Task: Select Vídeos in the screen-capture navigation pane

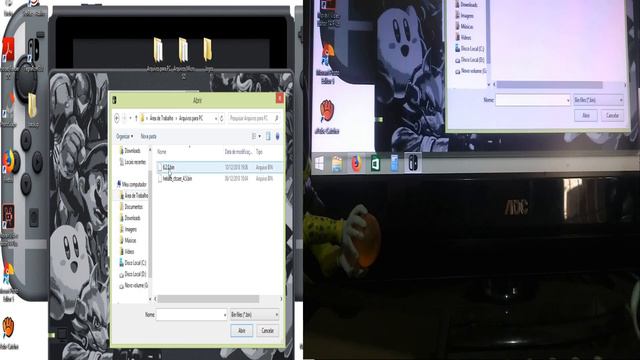Action: coord(127,252)
